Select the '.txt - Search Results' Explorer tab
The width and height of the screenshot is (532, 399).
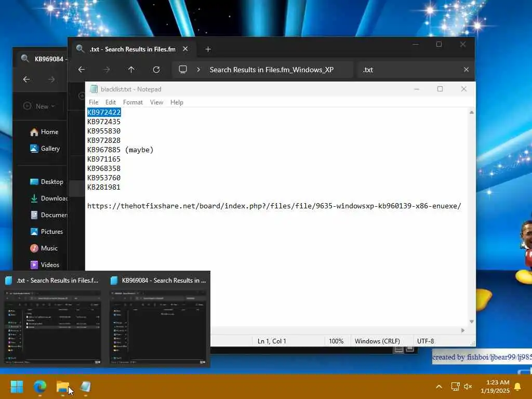(132, 49)
